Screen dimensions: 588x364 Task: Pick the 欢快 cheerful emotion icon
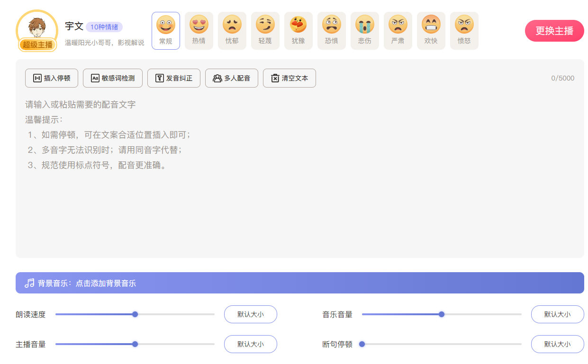[431, 30]
